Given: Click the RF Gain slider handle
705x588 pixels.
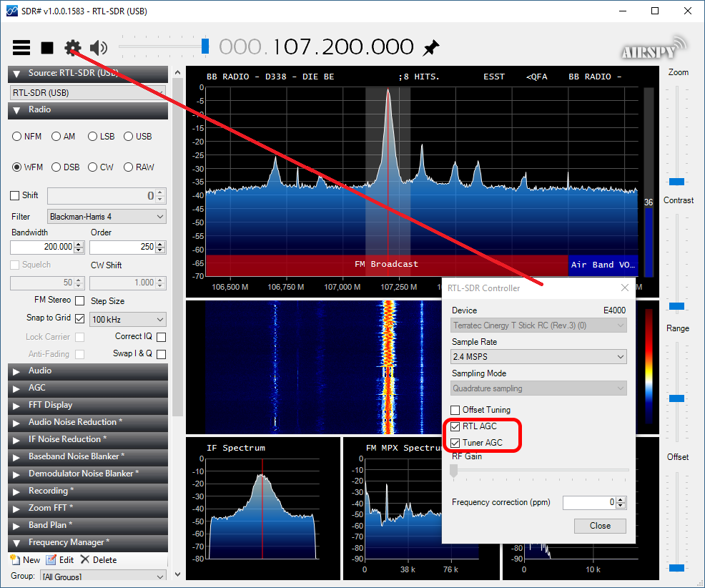Looking at the screenshot, I should tap(453, 471).
